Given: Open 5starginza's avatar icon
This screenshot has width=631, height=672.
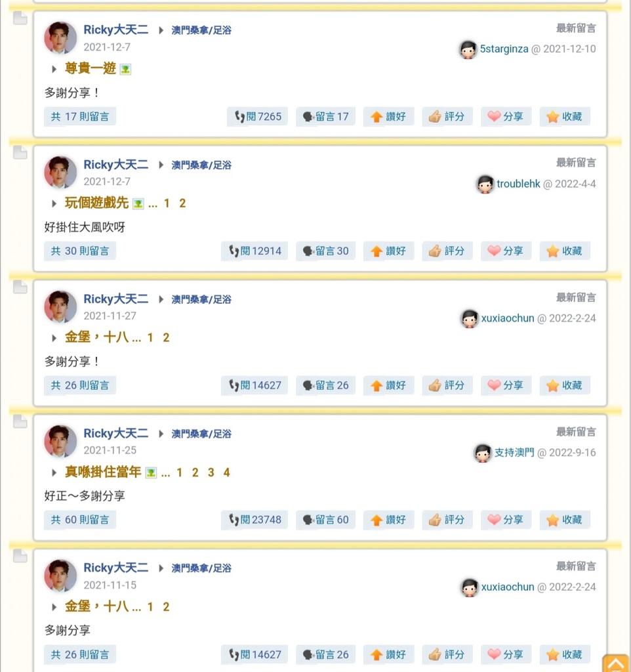Looking at the screenshot, I should [468, 49].
